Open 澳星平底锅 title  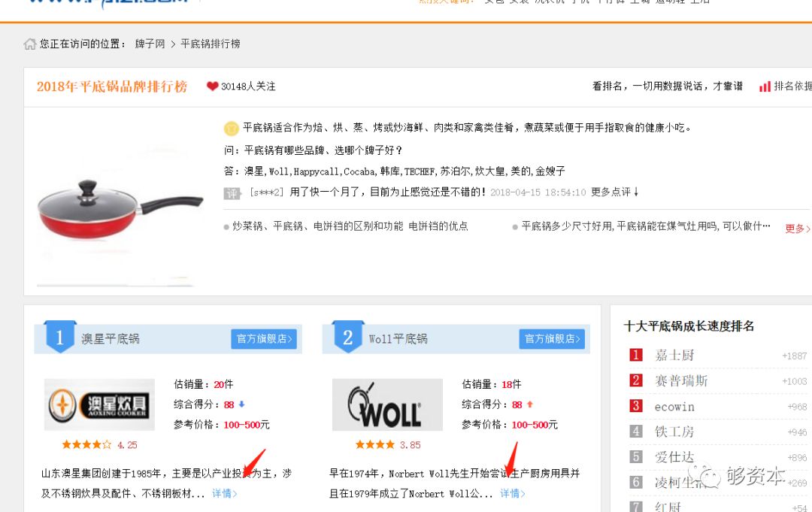[x=111, y=339]
